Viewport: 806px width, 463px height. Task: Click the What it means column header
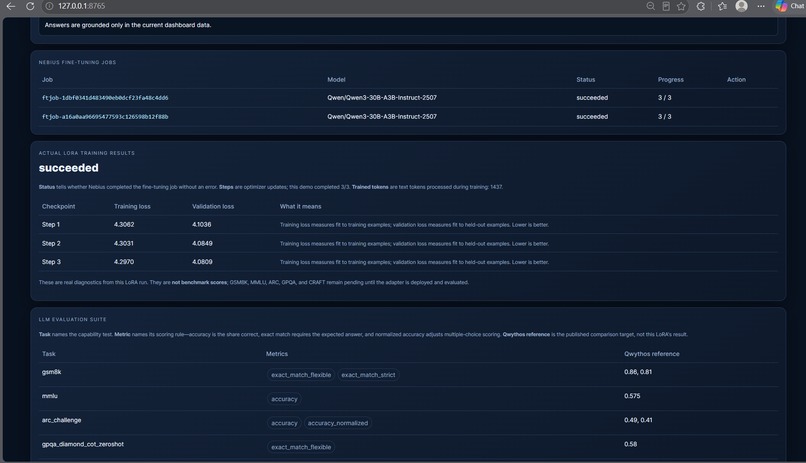(x=300, y=207)
